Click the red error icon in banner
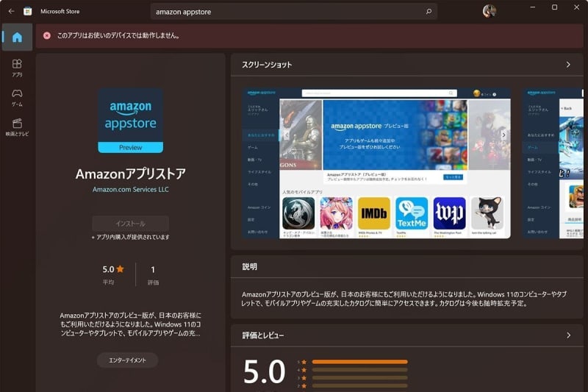Image resolution: width=588 pixels, height=392 pixels. click(47, 35)
